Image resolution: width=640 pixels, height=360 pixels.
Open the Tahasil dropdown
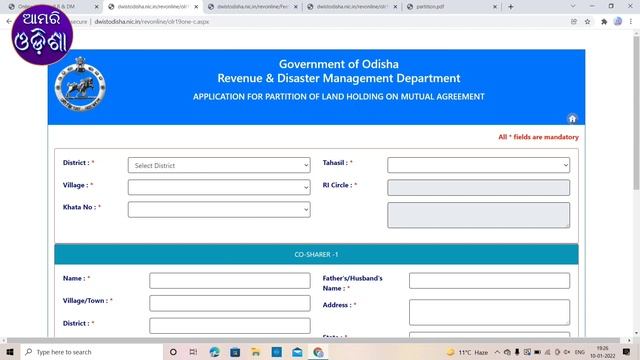[x=478, y=165]
